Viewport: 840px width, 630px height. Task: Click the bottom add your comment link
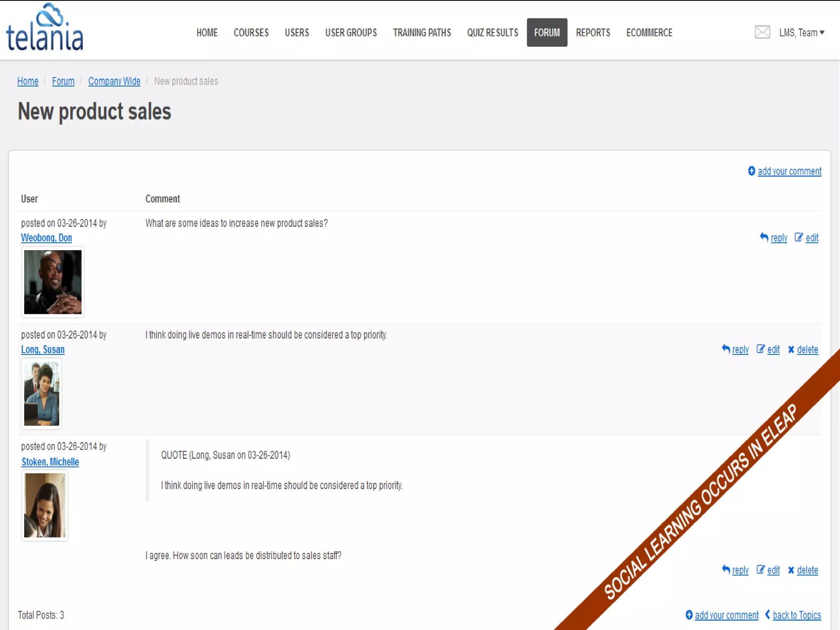click(x=726, y=615)
